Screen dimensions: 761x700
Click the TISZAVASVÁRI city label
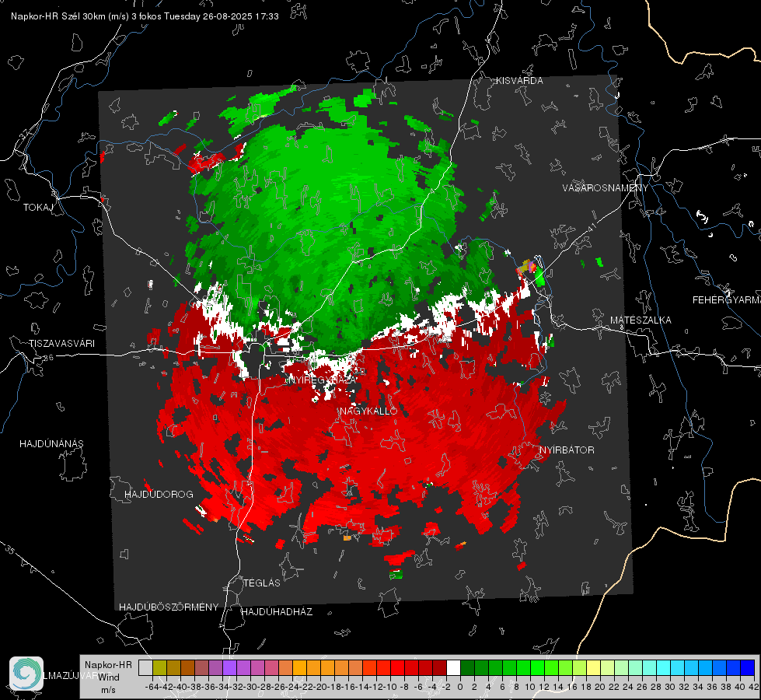pyautogui.click(x=62, y=344)
